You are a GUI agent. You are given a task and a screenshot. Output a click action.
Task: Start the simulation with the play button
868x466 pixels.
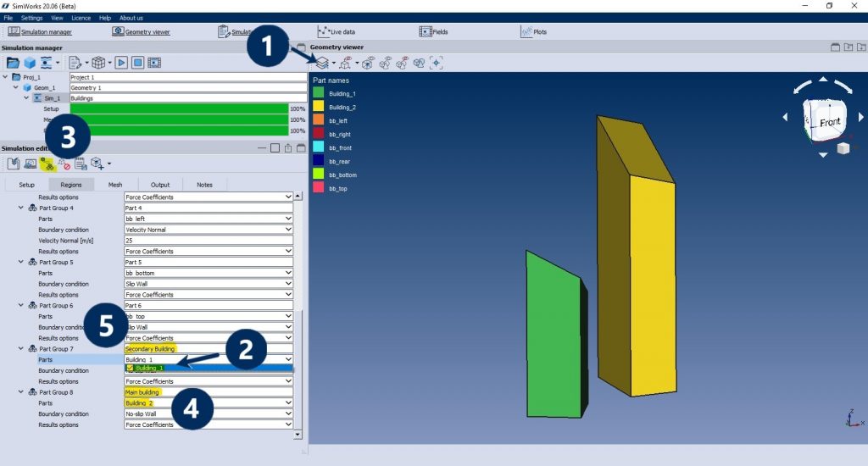(x=121, y=63)
